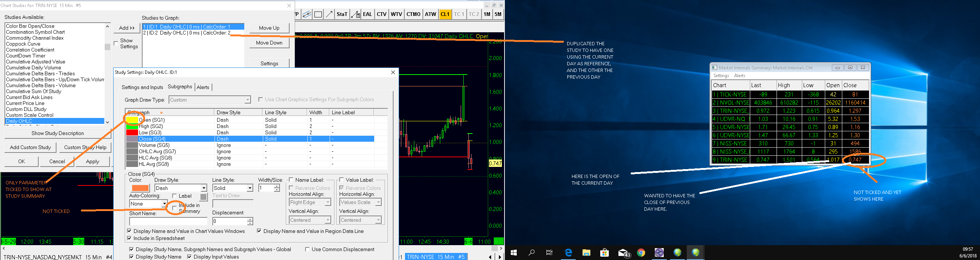Click Low (SG3) red color swatch in list
The height and width of the screenshot is (260, 980).
click(132, 133)
